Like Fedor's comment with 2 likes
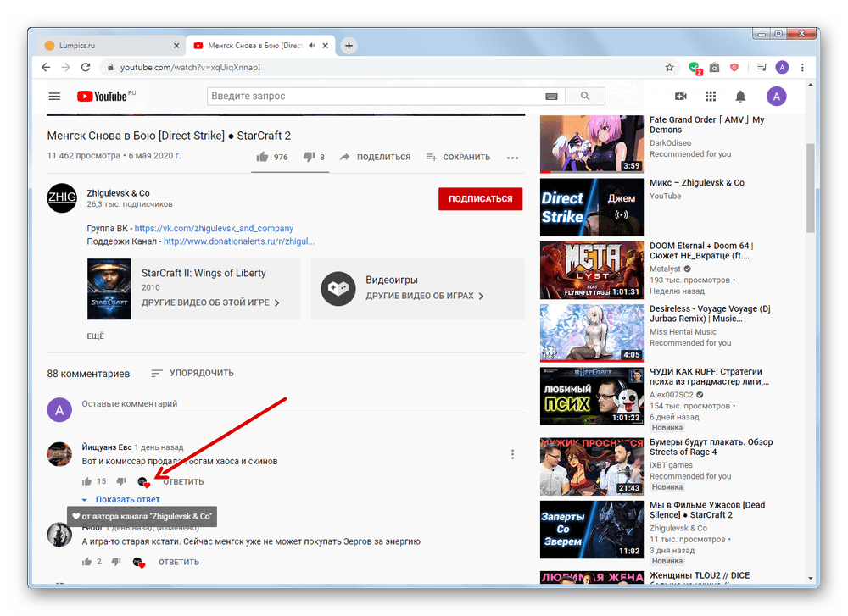Screen dimensions: 848x616 [86, 562]
